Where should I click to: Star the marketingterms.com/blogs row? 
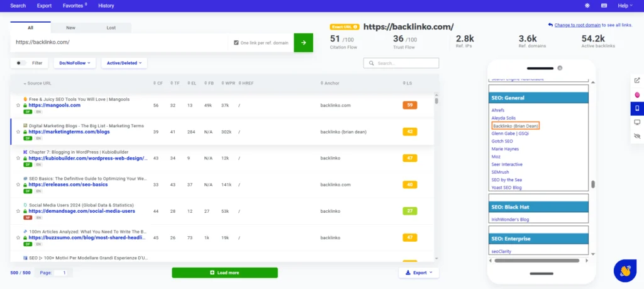pyautogui.click(x=18, y=132)
